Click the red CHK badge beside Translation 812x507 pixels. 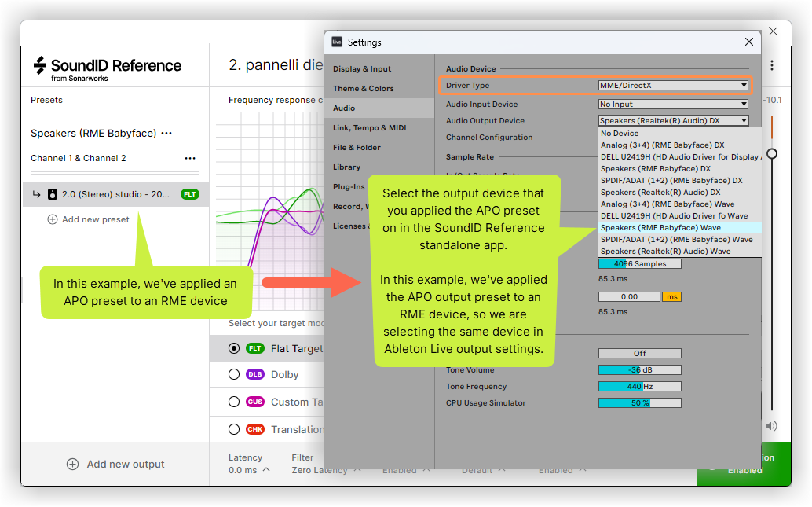[254, 429]
